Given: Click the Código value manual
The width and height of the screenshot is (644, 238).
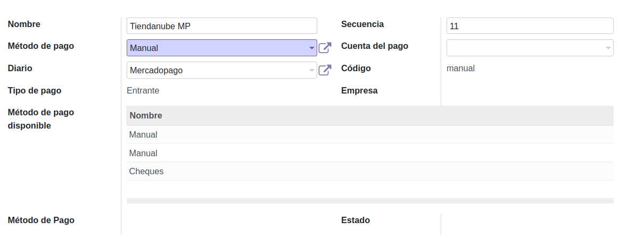Looking at the screenshot, I should [x=460, y=68].
